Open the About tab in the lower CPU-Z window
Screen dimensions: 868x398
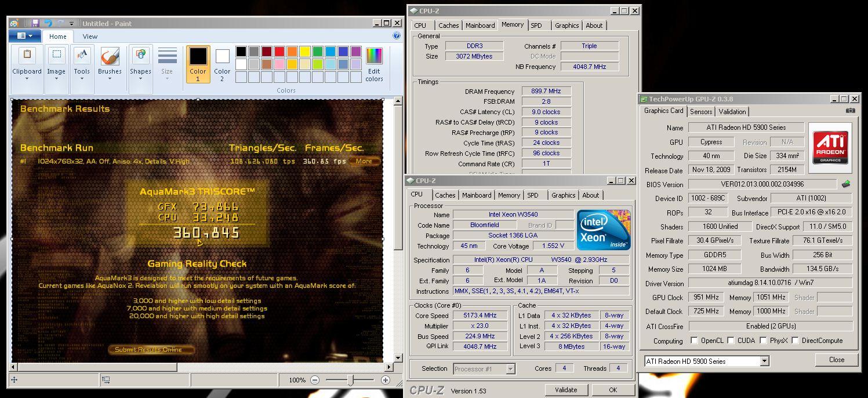591,195
